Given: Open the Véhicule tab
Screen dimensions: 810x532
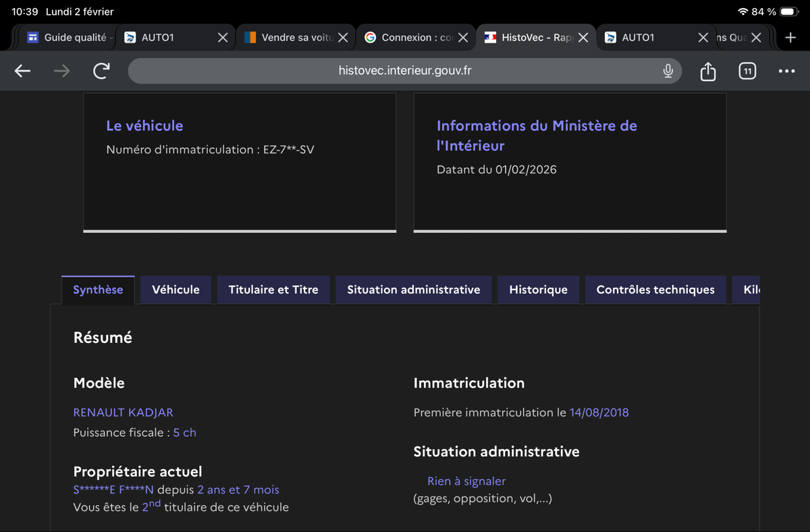Looking at the screenshot, I should pyautogui.click(x=175, y=290).
